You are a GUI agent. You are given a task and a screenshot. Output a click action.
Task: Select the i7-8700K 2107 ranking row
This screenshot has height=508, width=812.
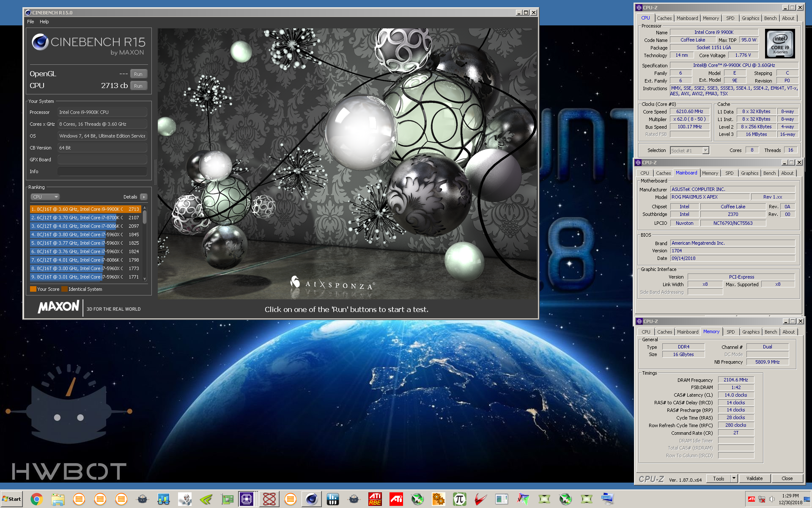(x=85, y=218)
